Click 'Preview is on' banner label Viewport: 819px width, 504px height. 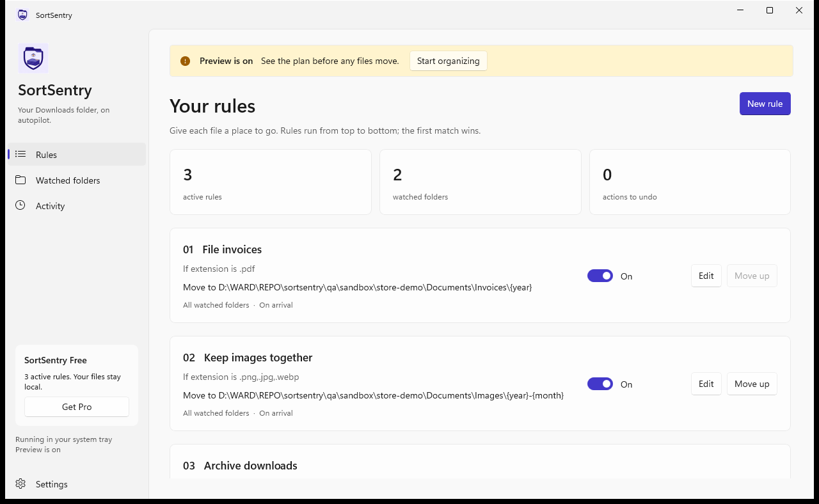pos(226,61)
